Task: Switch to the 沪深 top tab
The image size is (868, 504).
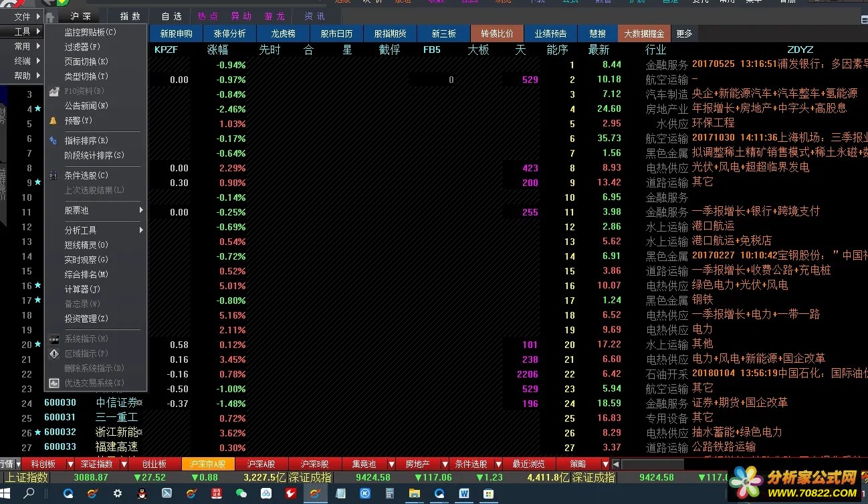Action: [x=80, y=17]
